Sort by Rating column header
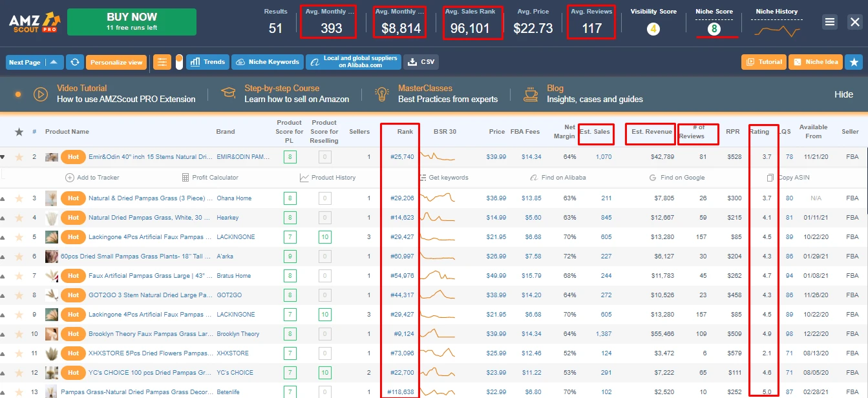The image size is (868, 398). [x=759, y=132]
